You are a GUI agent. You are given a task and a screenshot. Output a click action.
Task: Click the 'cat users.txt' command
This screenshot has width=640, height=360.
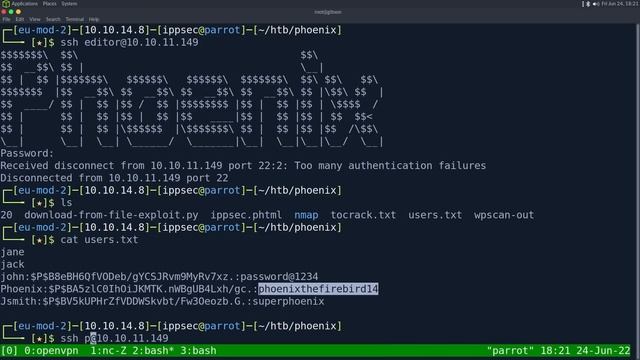coord(99,240)
